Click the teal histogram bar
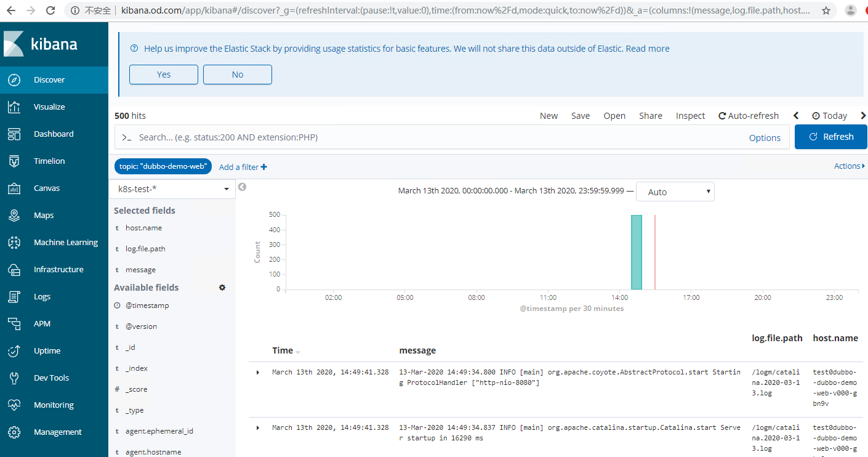 click(636, 252)
